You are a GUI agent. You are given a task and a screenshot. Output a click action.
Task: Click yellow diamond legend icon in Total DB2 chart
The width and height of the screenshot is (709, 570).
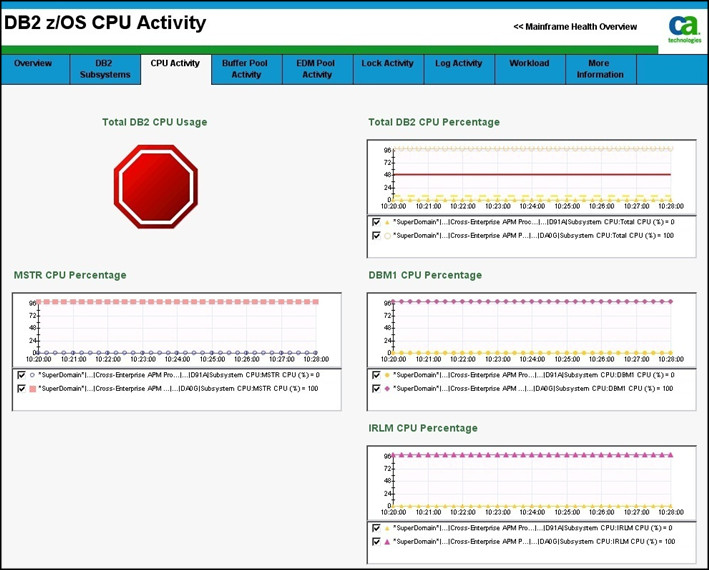387,222
